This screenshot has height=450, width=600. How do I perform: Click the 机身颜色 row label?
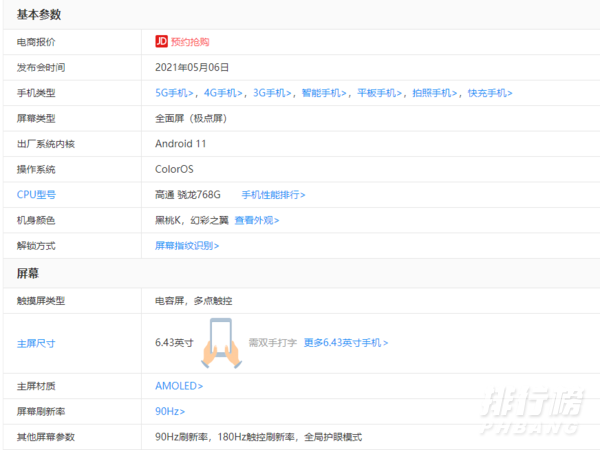(x=36, y=220)
